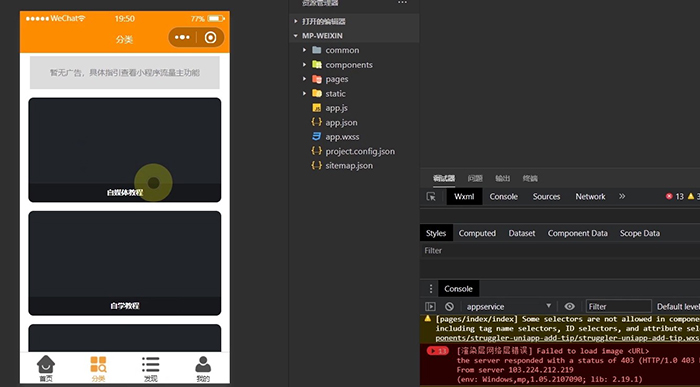
Task: Open the 问题 problems panel tab
Action: pyautogui.click(x=475, y=179)
